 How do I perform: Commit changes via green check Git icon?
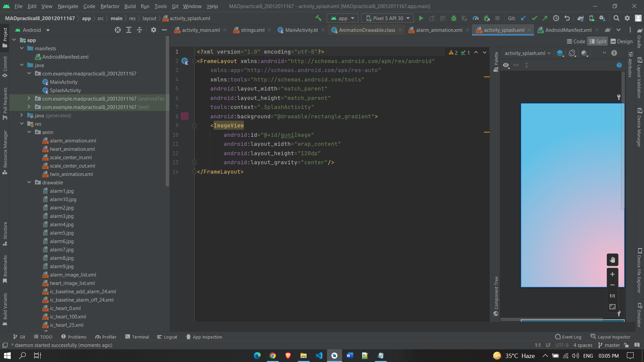(534, 18)
